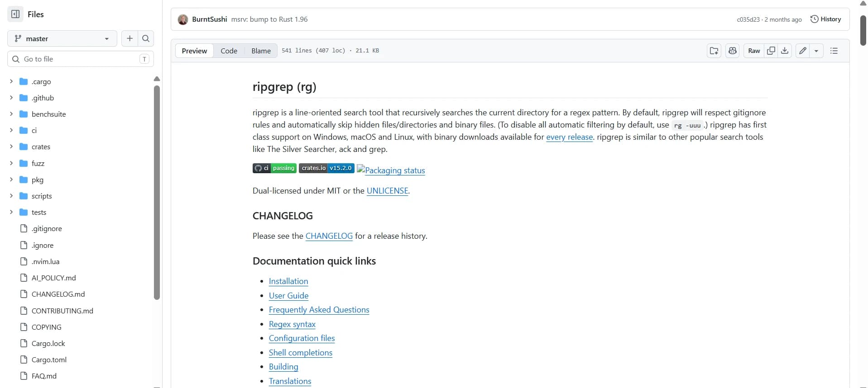Open file in github.dev workspace icon
The height and width of the screenshot is (388, 868).
714,51
